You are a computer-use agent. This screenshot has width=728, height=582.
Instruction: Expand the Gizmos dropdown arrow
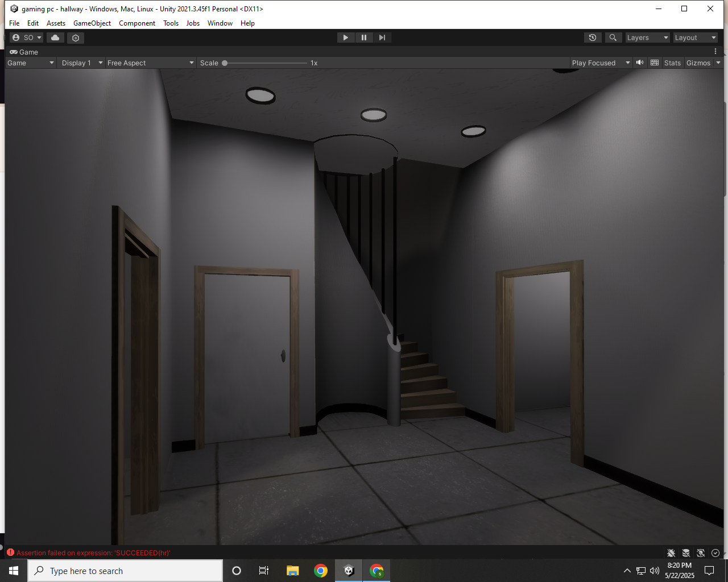pos(718,63)
